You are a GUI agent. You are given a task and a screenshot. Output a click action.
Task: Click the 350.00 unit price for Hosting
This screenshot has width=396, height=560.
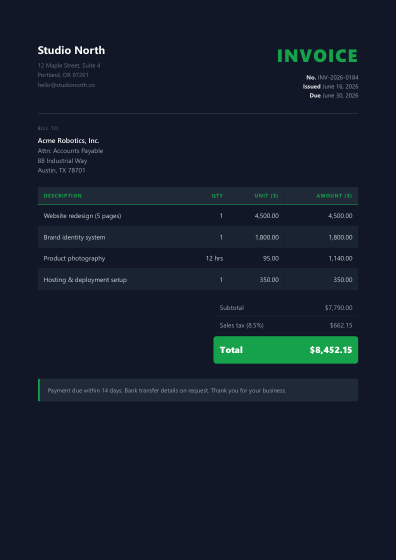coord(269,280)
